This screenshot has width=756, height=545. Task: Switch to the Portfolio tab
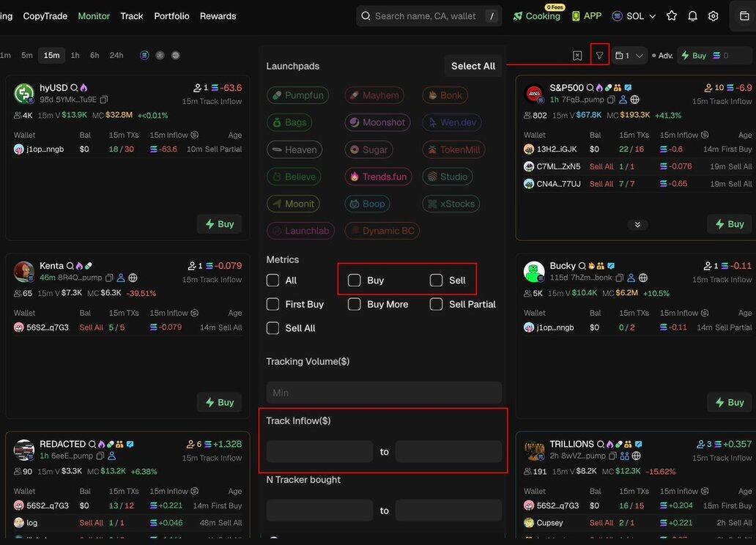point(171,16)
